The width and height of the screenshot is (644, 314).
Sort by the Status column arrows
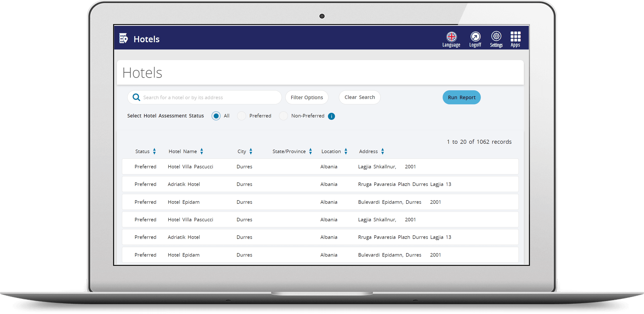point(154,151)
